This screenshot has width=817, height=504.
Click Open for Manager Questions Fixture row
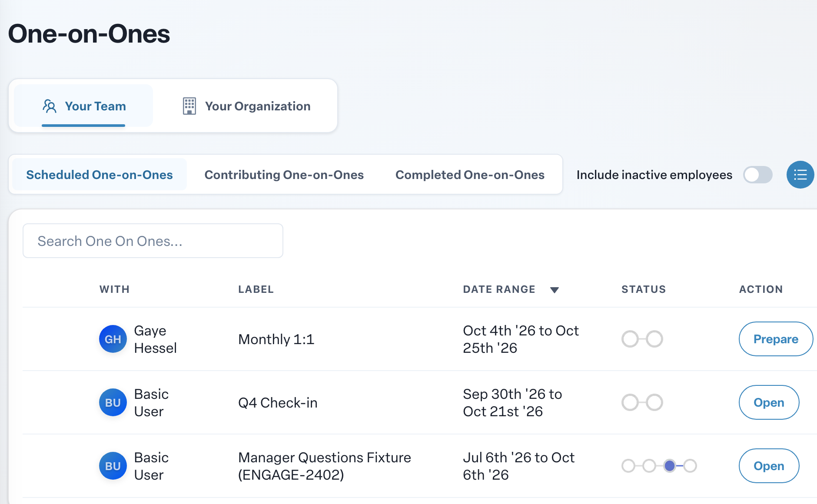(x=769, y=466)
